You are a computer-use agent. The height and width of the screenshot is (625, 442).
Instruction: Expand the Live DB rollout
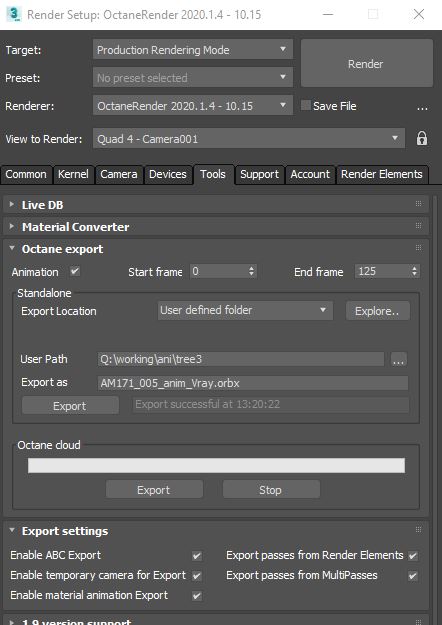[x=12, y=204]
